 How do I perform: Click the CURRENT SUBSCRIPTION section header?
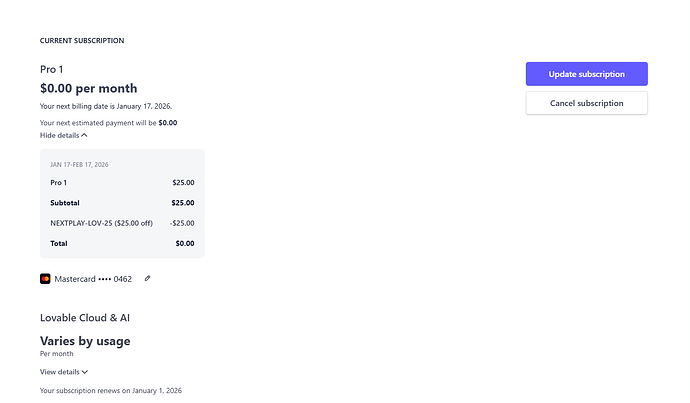pyautogui.click(x=82, y=40)
